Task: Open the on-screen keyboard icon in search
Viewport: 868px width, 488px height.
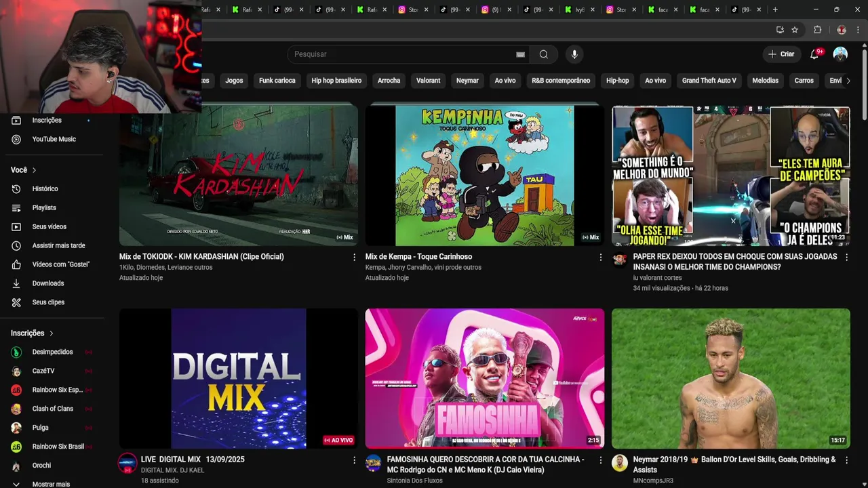Action: point(520,54)
